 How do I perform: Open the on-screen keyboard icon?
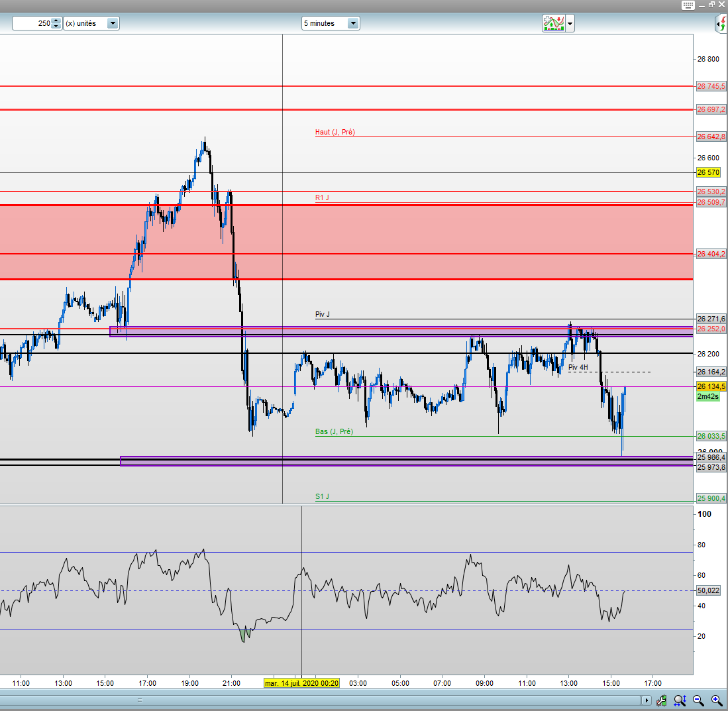coord(689,5)
